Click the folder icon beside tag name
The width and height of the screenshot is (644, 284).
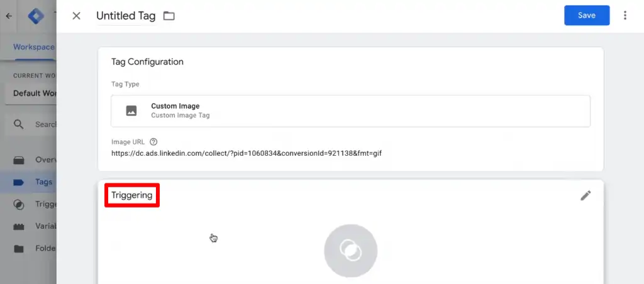point(169,16)
